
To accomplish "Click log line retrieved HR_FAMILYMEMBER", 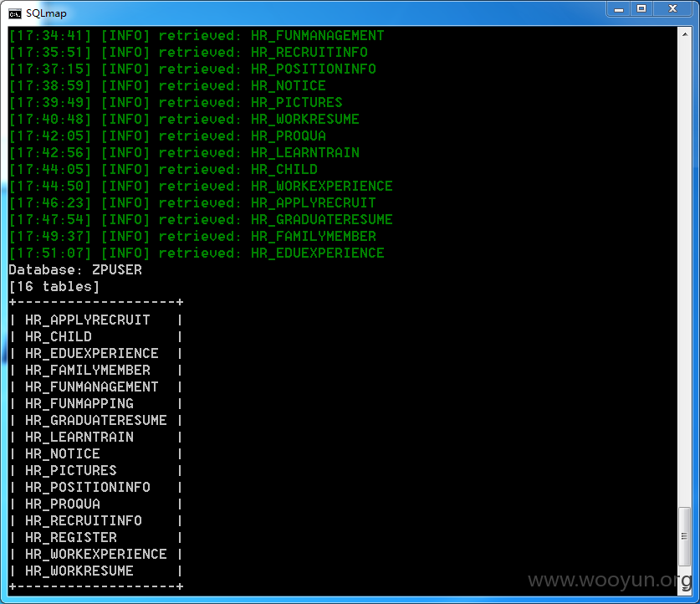I will [x=192, y=237].
